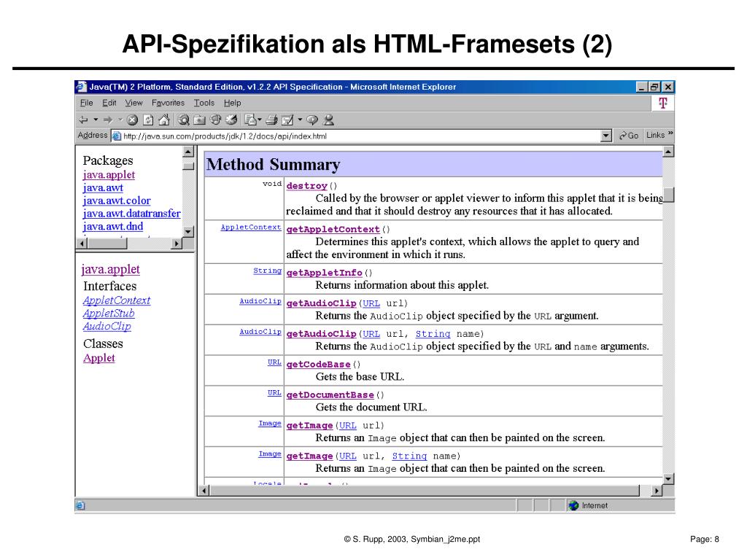The image size is (747, 560).
Task: Click java.applet heading link in classes frame
Action: coord(111,269)
